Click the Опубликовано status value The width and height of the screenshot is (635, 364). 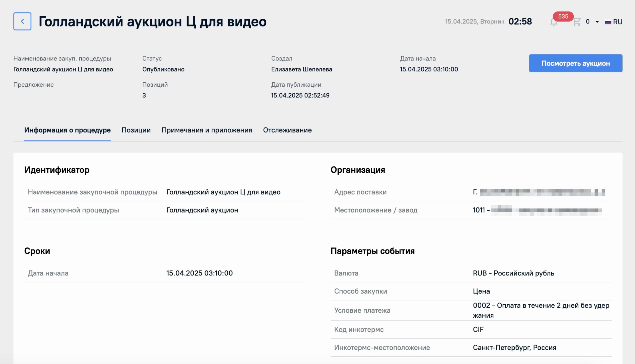click(x=163, y=69)
